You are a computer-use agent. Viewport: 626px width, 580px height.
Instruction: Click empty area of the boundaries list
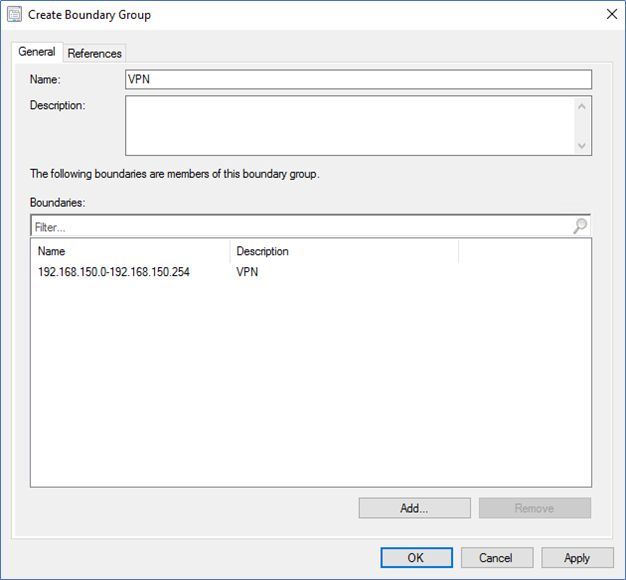[311, 383]
